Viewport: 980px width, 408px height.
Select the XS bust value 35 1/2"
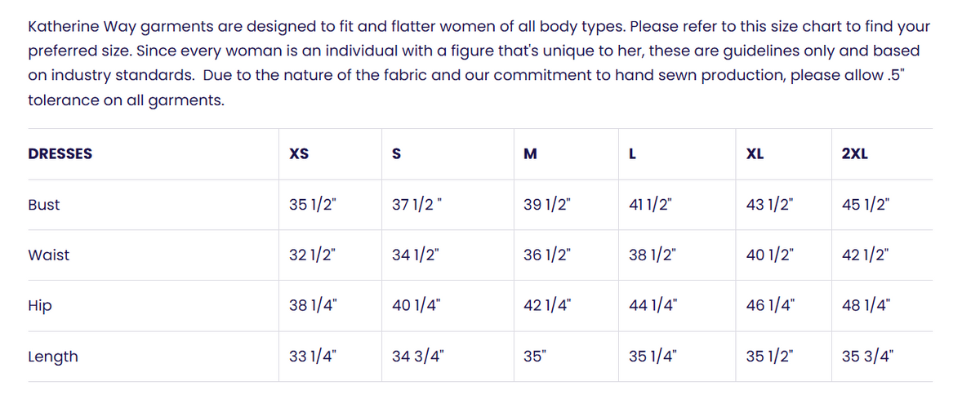click(x=313, y=205)
